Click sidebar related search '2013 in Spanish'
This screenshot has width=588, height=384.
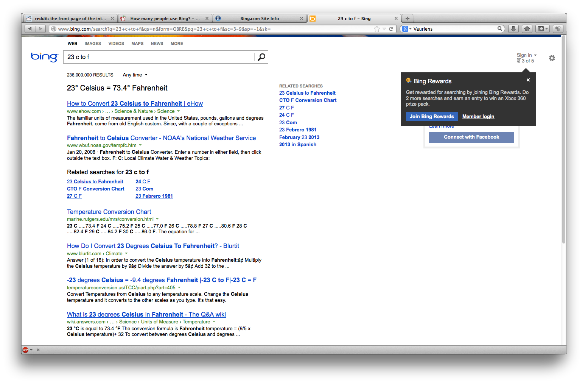[298, 145]
